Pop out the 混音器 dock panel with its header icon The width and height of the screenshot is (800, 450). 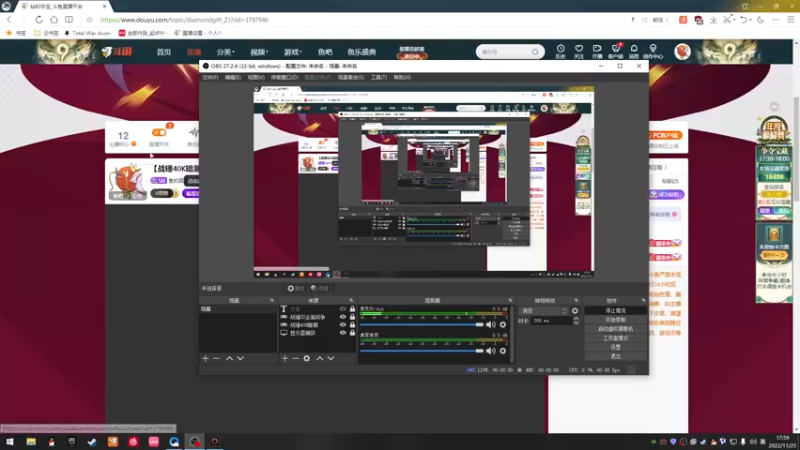pyautogui.click(x=510, y=301)
